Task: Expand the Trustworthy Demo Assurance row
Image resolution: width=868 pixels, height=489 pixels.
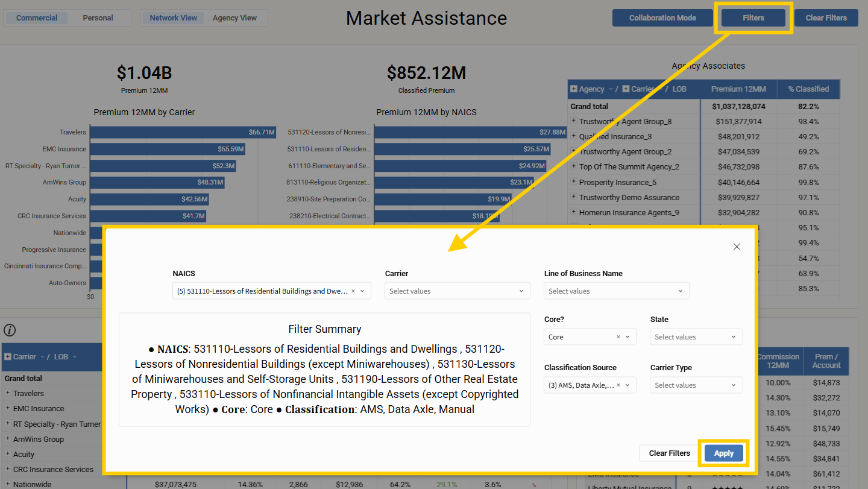Action: pos(574,197)
